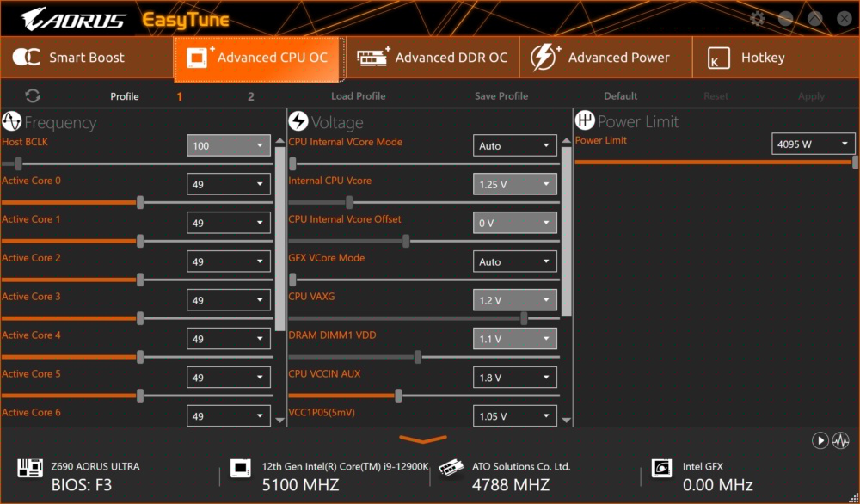Click the motherboard icon beside Z690 AORUS ULTRA
Viewport: 860px width, 504px height.
pos(30,469)
